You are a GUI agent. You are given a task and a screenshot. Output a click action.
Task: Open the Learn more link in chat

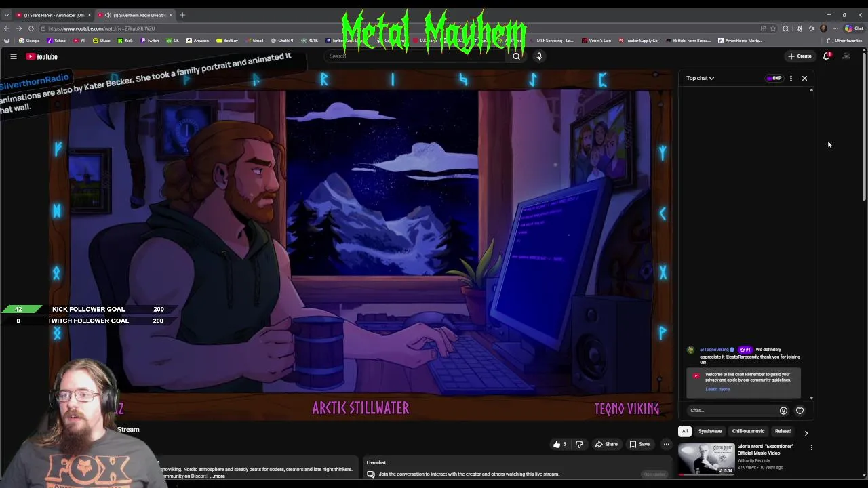[x=717, y=389]
